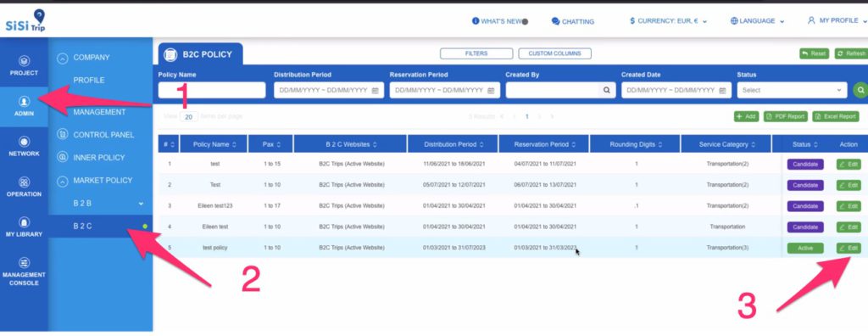This screenshot has width=868, height=336.
Task: Open the Operation sidebar section
Action: pyautogui.click(x=24, y=188)
